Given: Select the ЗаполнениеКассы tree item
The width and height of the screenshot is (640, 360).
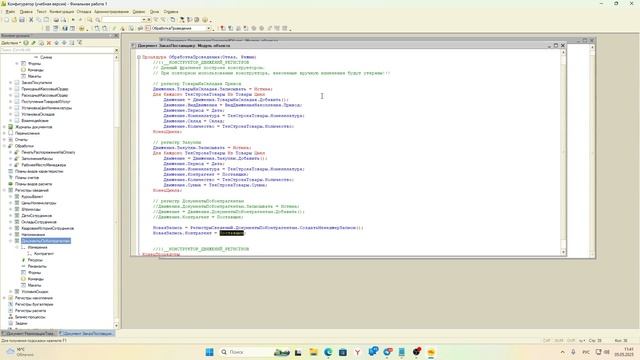Looking at the screenshot, I should click(x=37, y=158).
